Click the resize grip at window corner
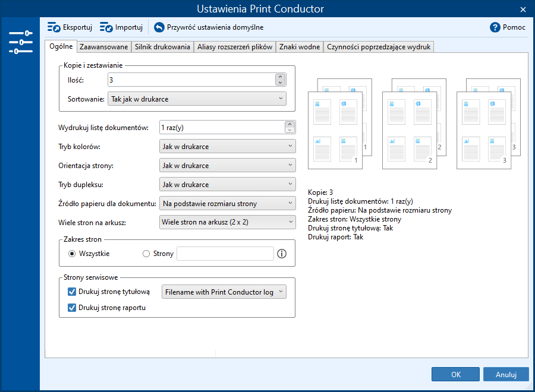The width and height of the screenshot is (535, 392). [x=529, y=386]
